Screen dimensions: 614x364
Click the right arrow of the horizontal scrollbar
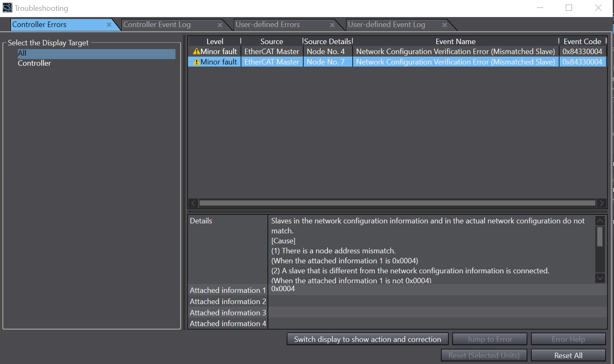(602, 203)
